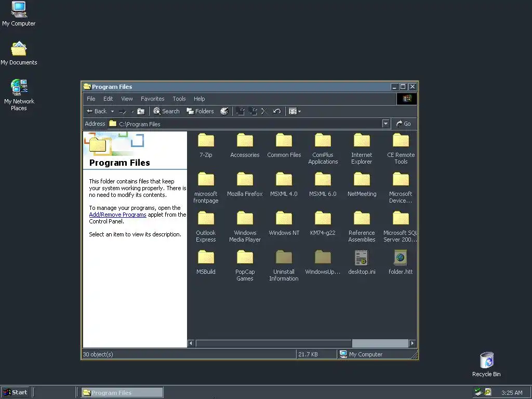532x399 pixels.
Task: Open the History toolbar icon
Action: pyautogui.click(x=224, y=111)
